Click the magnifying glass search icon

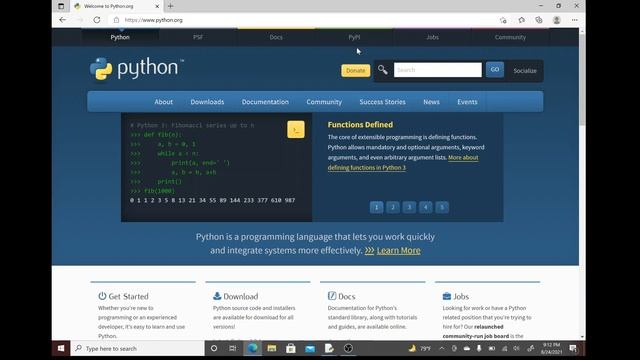(382, 70)
